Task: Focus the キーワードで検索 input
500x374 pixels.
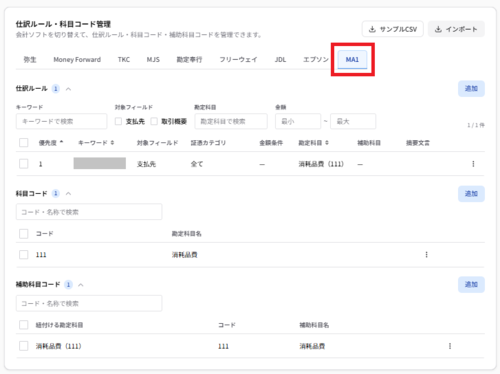Action: pyautogui.click(x=62, y=121)
